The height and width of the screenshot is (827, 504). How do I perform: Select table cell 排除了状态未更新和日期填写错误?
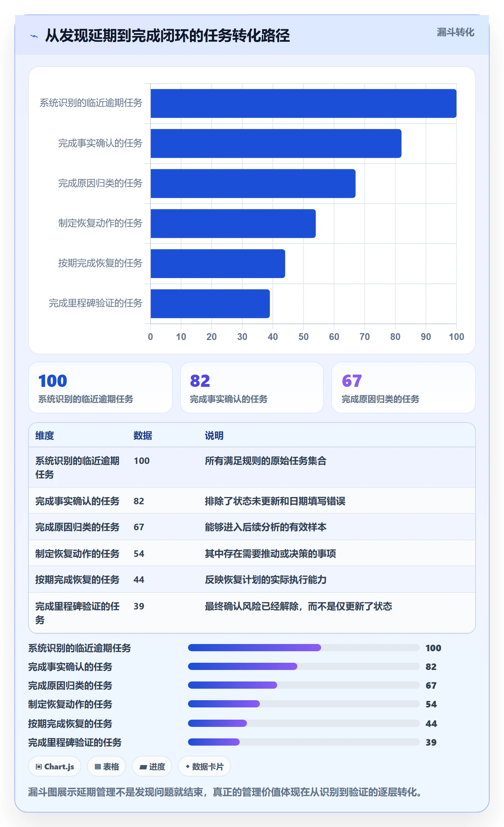point(275,501)
